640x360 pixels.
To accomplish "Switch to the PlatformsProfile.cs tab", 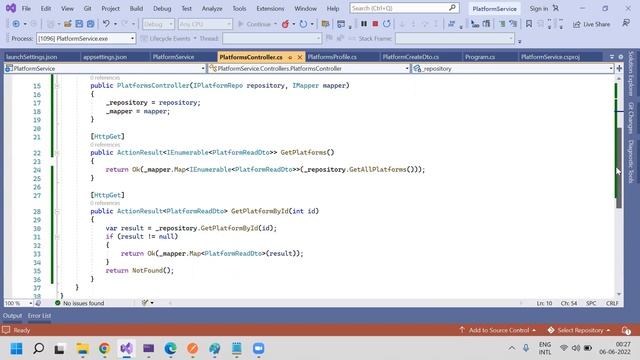I will (332, 57).
